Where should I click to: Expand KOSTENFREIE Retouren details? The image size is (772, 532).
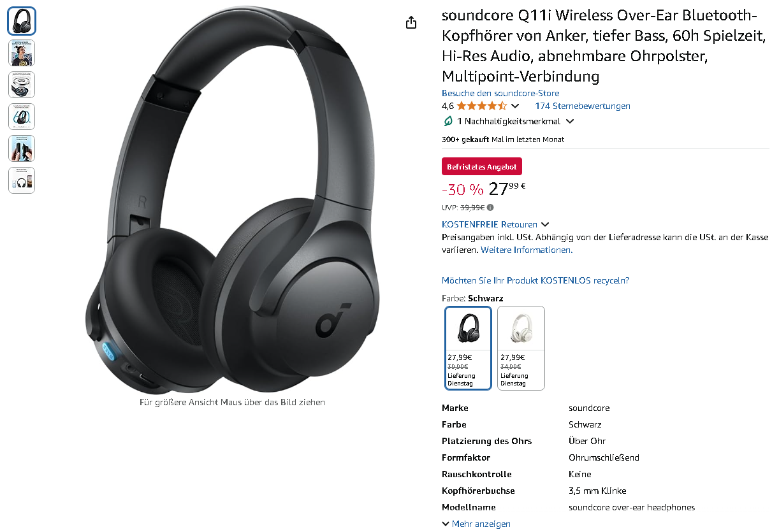coord(495,224)
